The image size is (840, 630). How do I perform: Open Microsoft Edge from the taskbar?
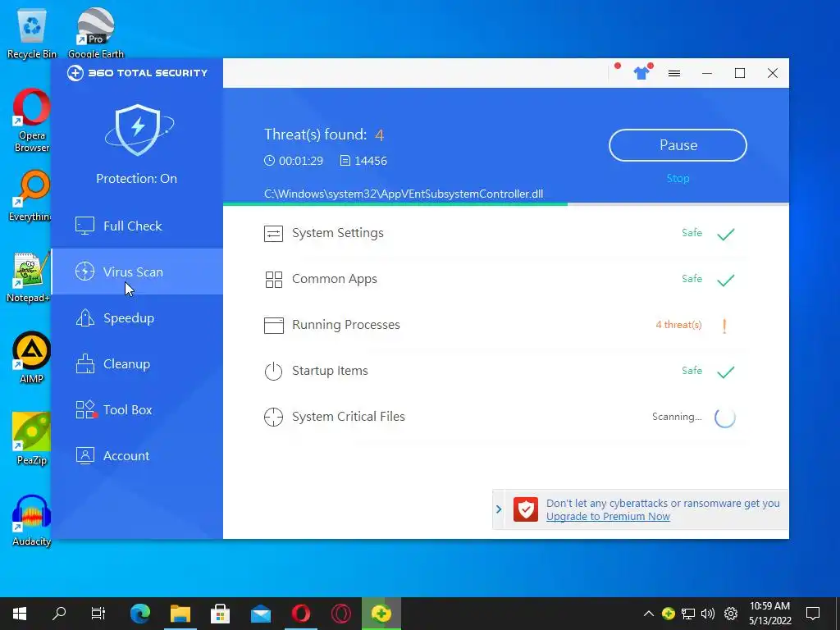click(x=140, y=614)
